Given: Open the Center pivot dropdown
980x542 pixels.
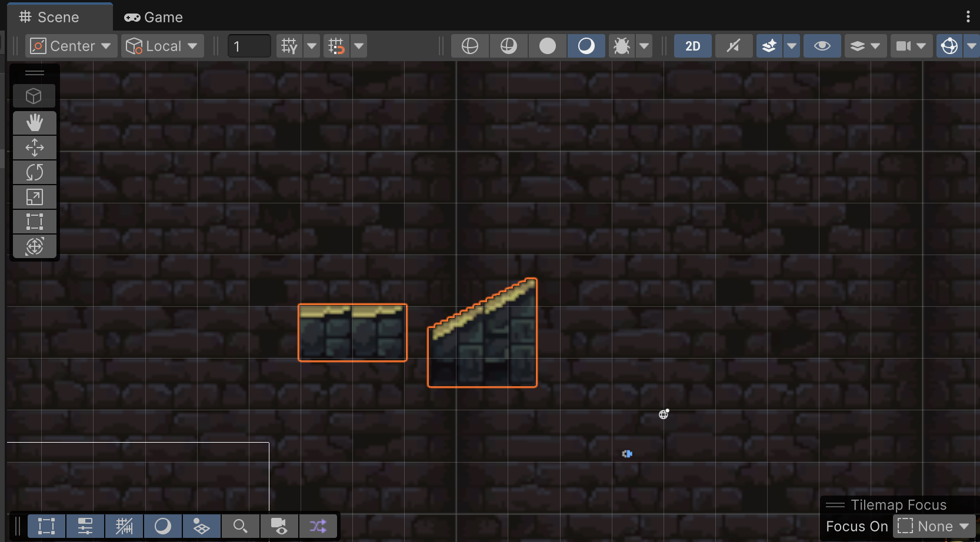Looking at the screenshot, I should coord(70,46).
